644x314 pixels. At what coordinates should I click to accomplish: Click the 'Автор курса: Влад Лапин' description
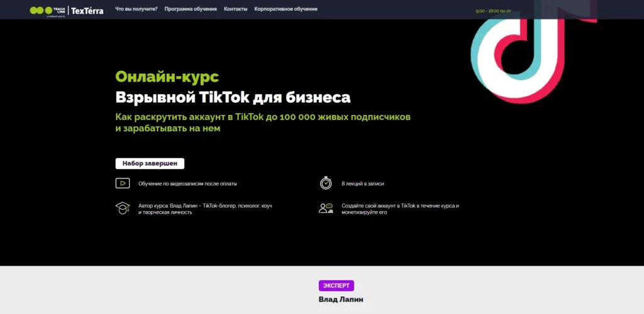pos(206,209)
